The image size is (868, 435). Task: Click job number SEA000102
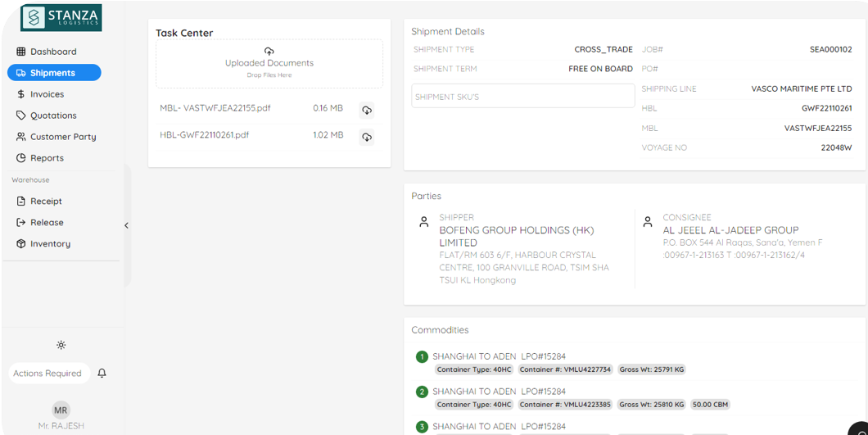pyautogui.click(x=830, y=49)
